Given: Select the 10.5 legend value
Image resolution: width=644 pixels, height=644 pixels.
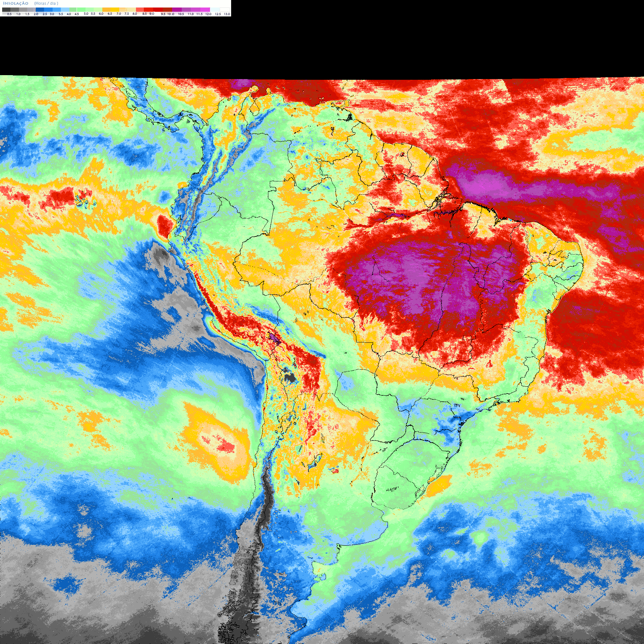Looking at the screenshot, I should [181, 14].
